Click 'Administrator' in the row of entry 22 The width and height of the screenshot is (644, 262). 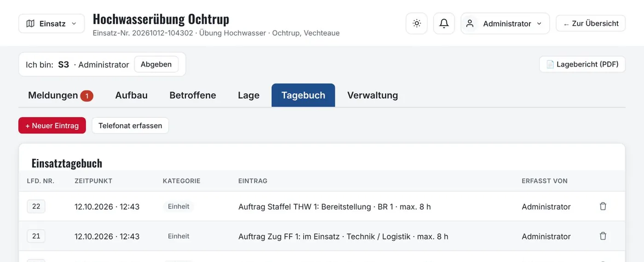point(546,207)
